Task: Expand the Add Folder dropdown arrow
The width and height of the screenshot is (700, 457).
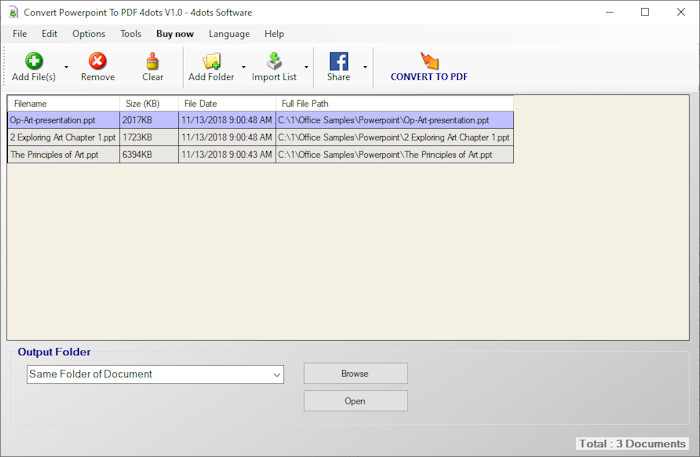Action: tap(243, 67)
